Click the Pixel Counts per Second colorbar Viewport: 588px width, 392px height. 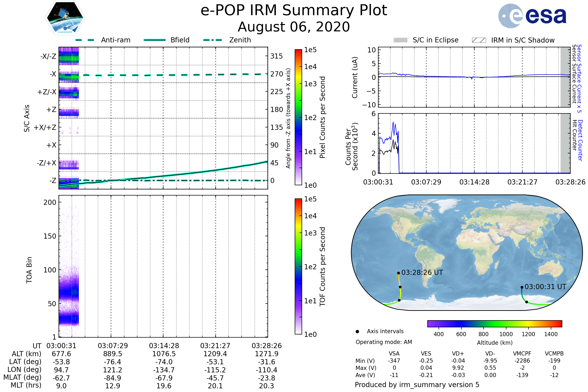298,117
